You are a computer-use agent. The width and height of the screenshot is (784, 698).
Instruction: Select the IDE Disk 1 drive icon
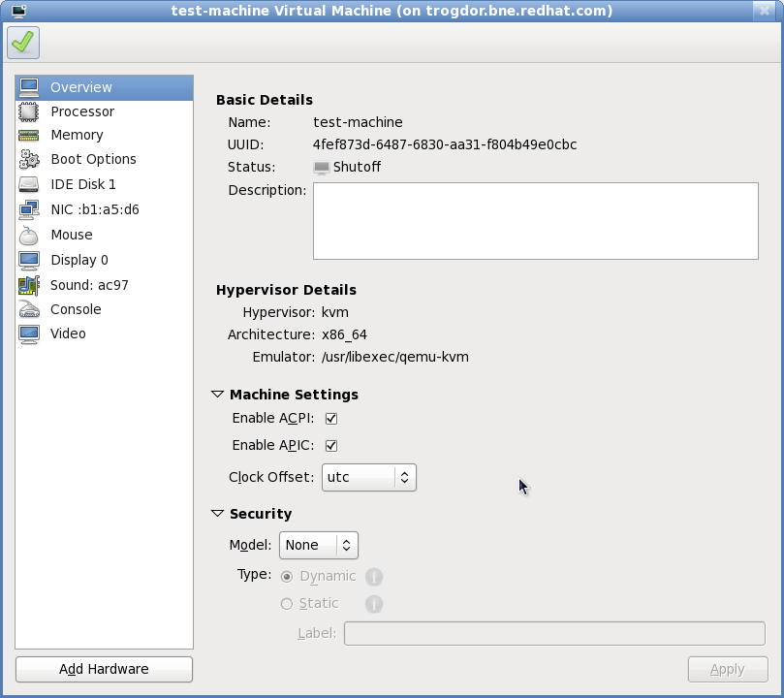(x=30, y=184)
